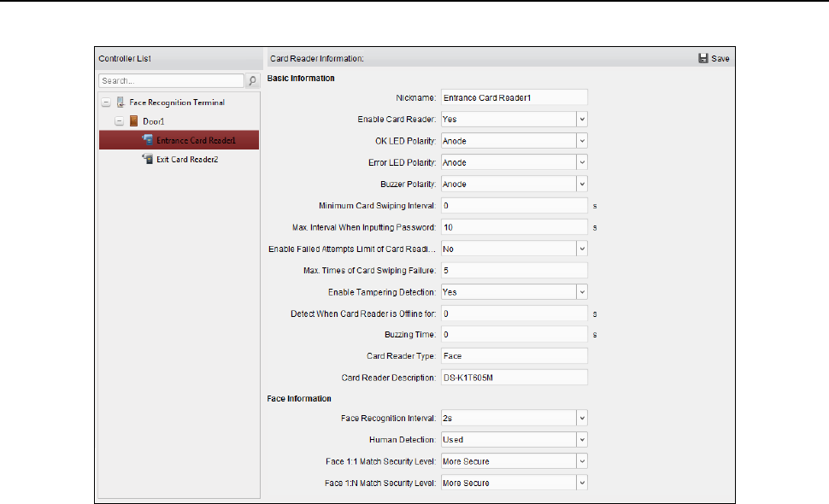Click the Save button label
Viewport: 829px width, 504px height.
720,59
